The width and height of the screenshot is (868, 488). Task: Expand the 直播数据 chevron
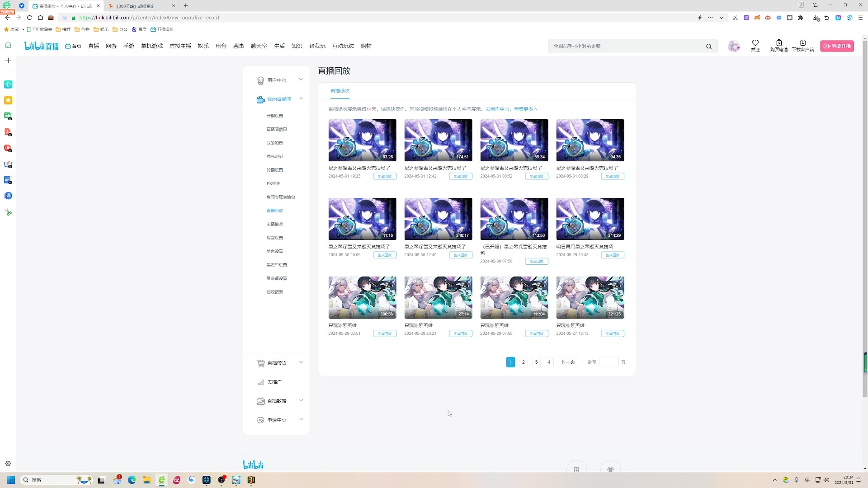(301, 400)
